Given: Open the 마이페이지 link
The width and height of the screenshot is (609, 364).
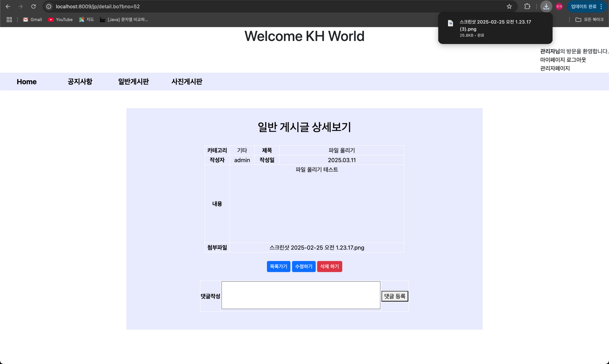Looking at the screenshot, I should pos(553,60).
